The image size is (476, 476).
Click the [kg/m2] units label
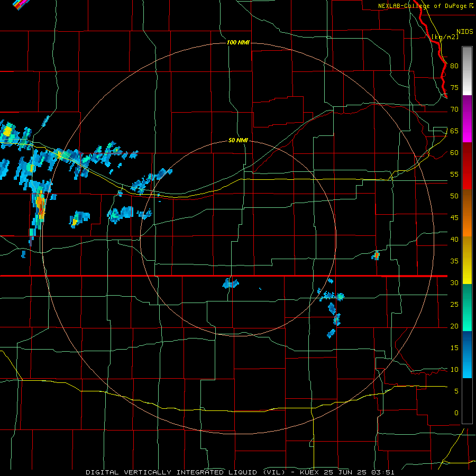[445, 37]
